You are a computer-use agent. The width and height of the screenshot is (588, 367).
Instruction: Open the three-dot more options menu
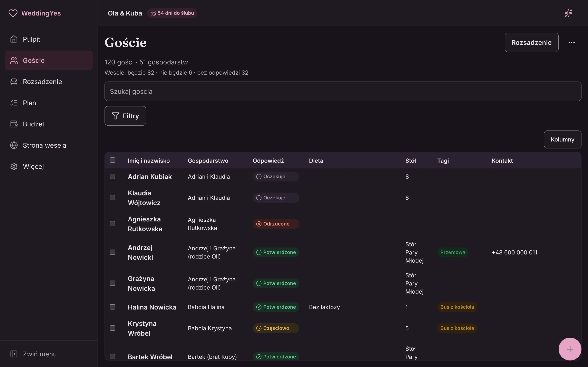pos(571,42)
